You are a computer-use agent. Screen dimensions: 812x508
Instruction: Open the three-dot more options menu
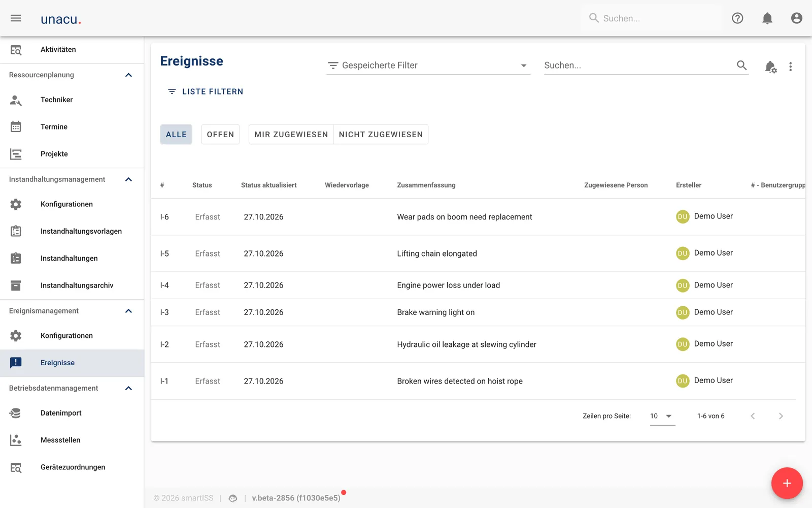coord(790,67)
